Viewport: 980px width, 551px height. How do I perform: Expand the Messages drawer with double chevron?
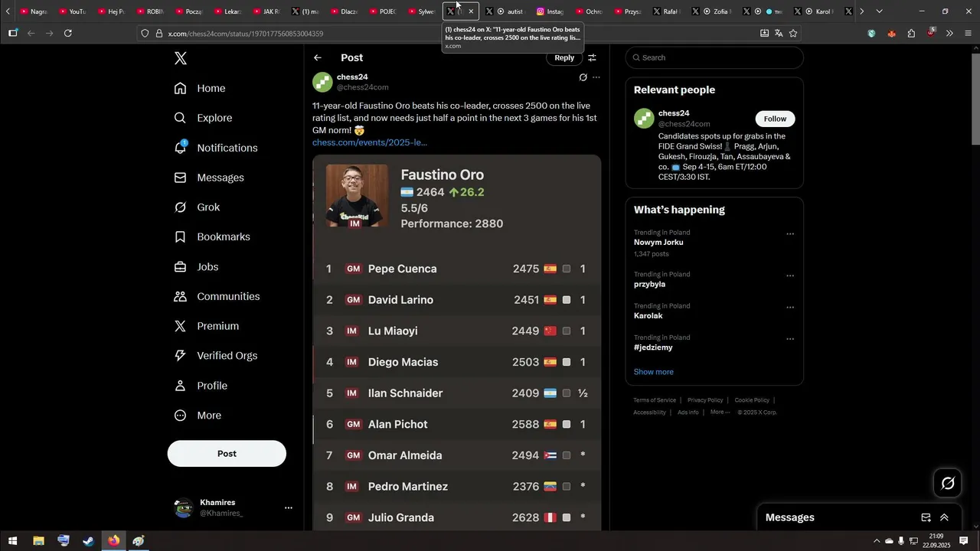(x=944, y=517)
